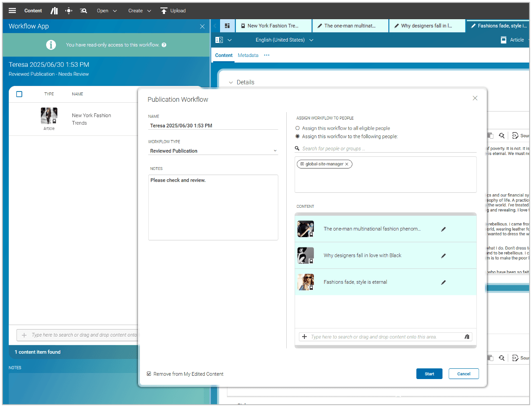Image resolution: width=532 pixels, height=408 pixels.
Task: Select assign workflow to the following people
Action: pos(298,137)
